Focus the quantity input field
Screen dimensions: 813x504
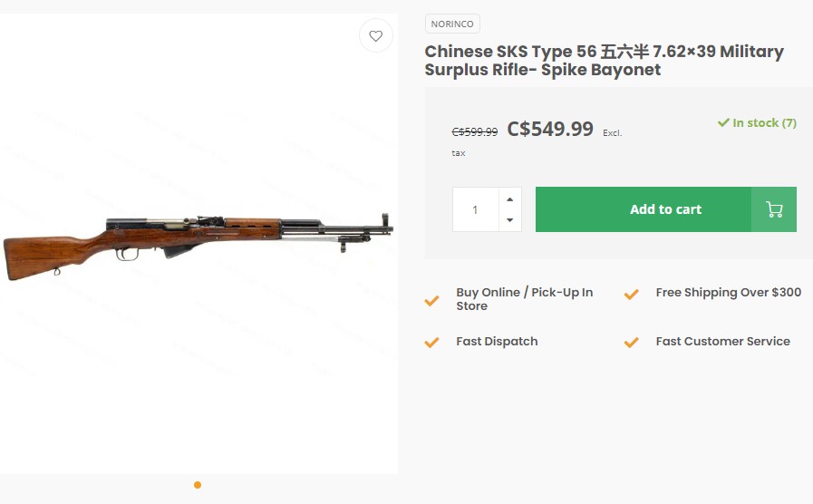coord(475,209)
